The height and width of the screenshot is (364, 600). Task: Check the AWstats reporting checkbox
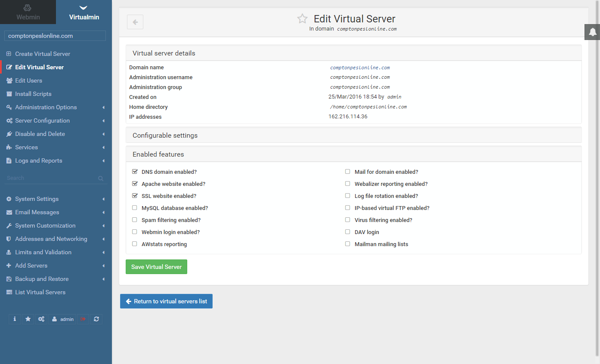click(135, 244)
